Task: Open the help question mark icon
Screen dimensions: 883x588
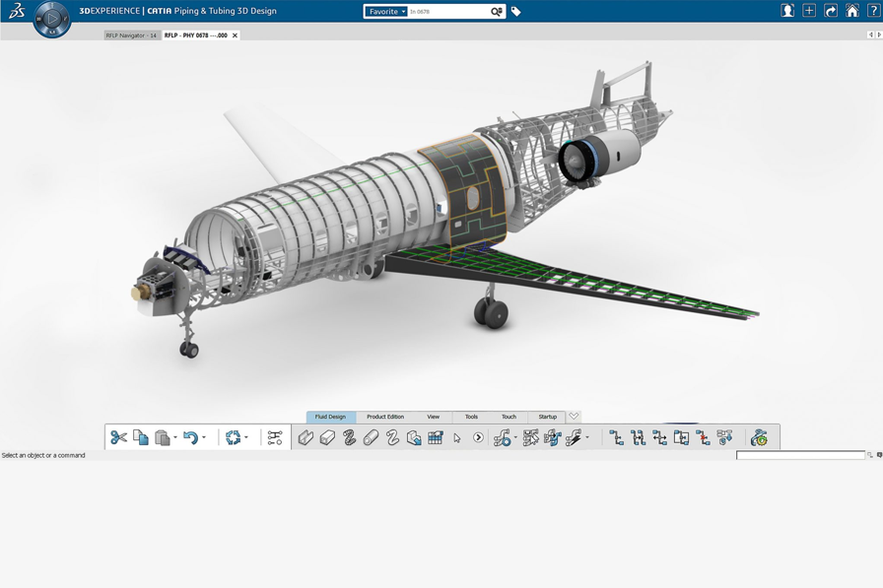Action: tap(873, 11)
